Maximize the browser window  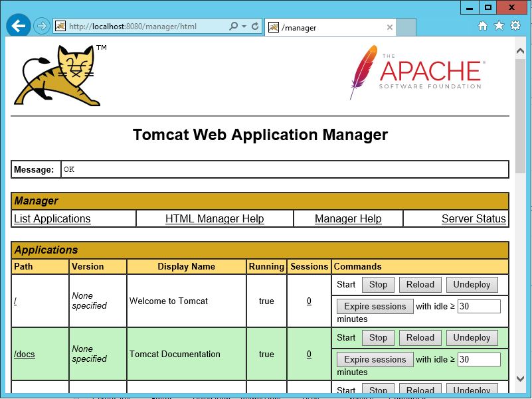click(x=488, y=7)
